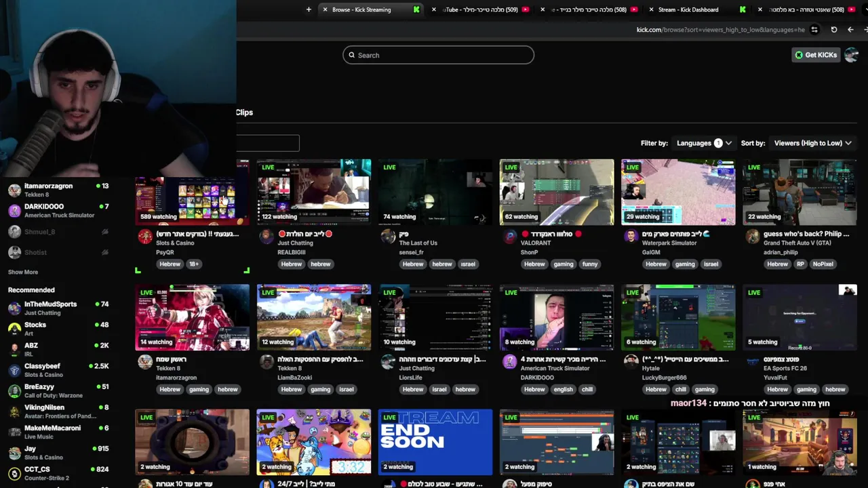Click the browser back arrow
Image resolution: width=868 pixels, height=488 pixels.
pyautogui.click(x=850, y=30)
